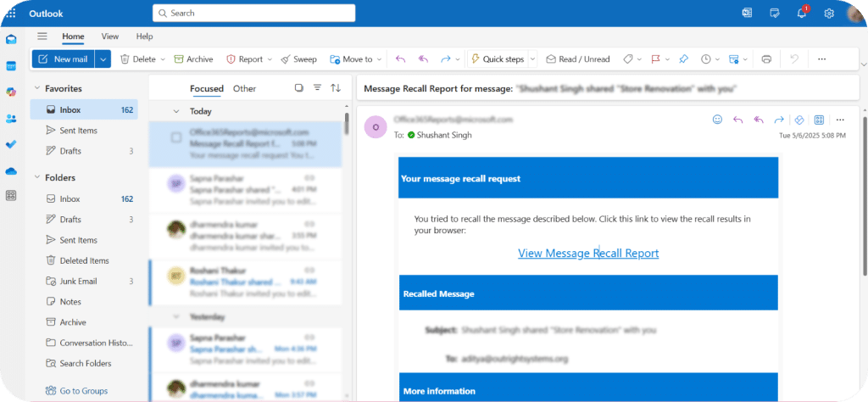Click Reply all in the ribbon toolbar
This screenshot has width=868, height=402.
tap(424, 59)
